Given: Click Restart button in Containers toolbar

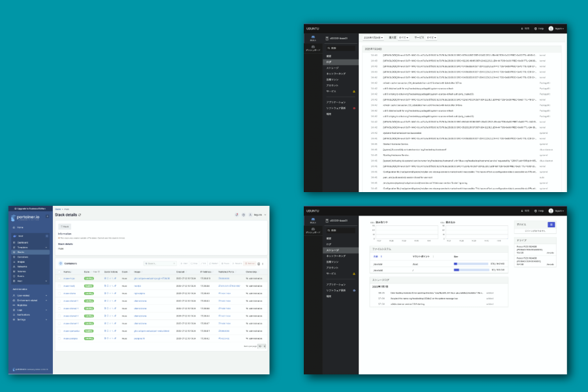Looking at the screenshot, I should (214, 264).
